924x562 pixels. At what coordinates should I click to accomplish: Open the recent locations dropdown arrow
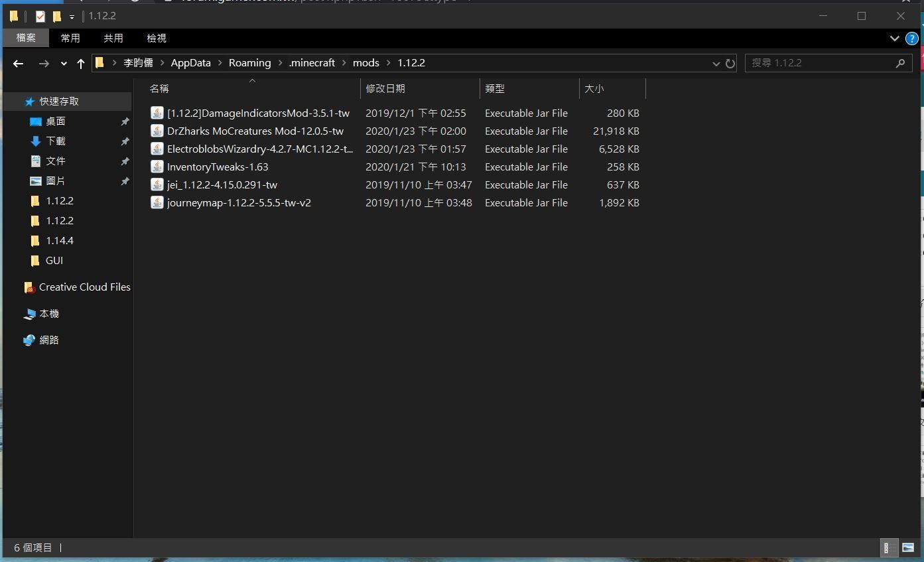(64, 64)
